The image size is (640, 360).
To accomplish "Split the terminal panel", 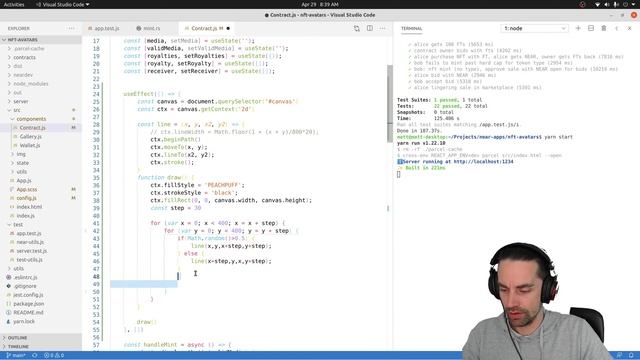I will (591, 28).
